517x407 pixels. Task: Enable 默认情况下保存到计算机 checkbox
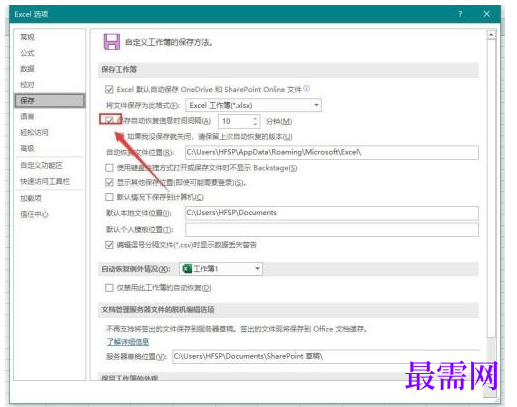click(x=109, y=197)
